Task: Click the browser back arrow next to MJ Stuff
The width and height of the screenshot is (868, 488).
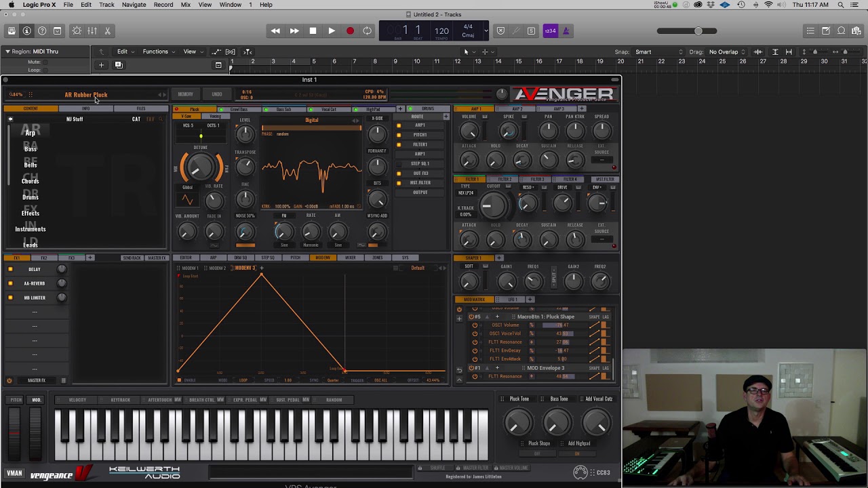Action: [x=10, y=119]
